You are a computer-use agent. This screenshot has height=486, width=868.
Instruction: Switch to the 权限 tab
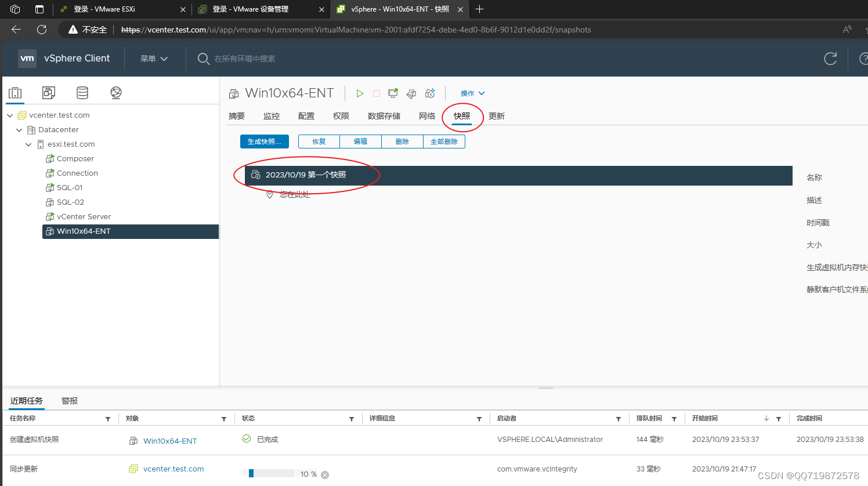[341, 116]
